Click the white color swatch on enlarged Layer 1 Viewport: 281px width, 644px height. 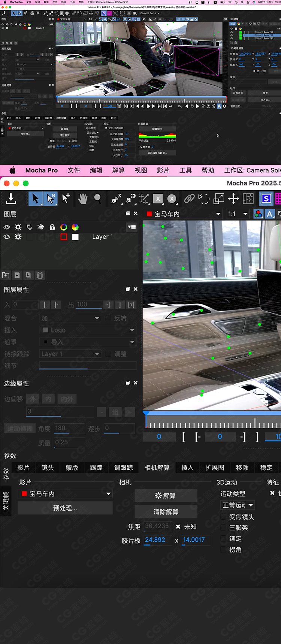pyautogui.click(x=75, y=237)
